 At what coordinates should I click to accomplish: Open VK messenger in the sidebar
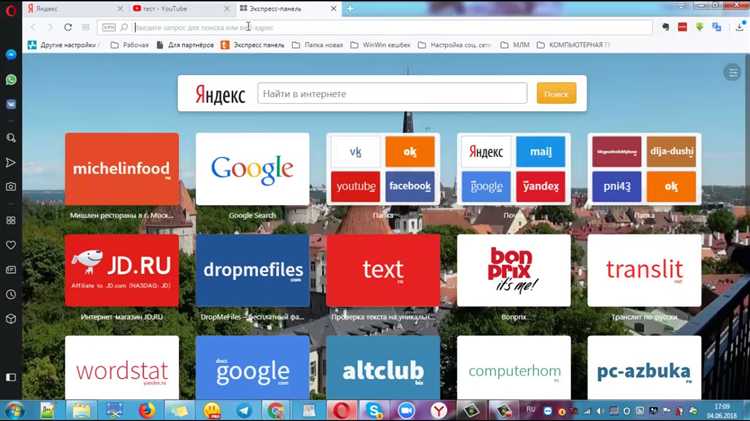pos(11,104)
